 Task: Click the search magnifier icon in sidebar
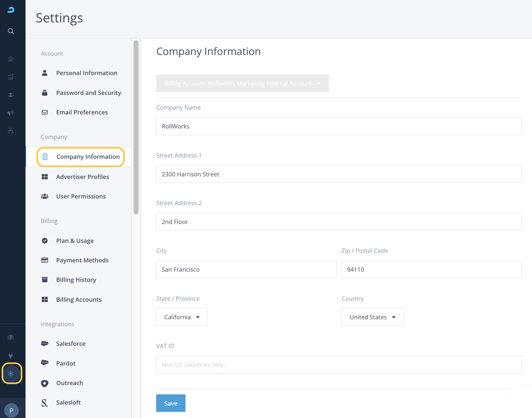pyautogui.click(x=11, y=31)
